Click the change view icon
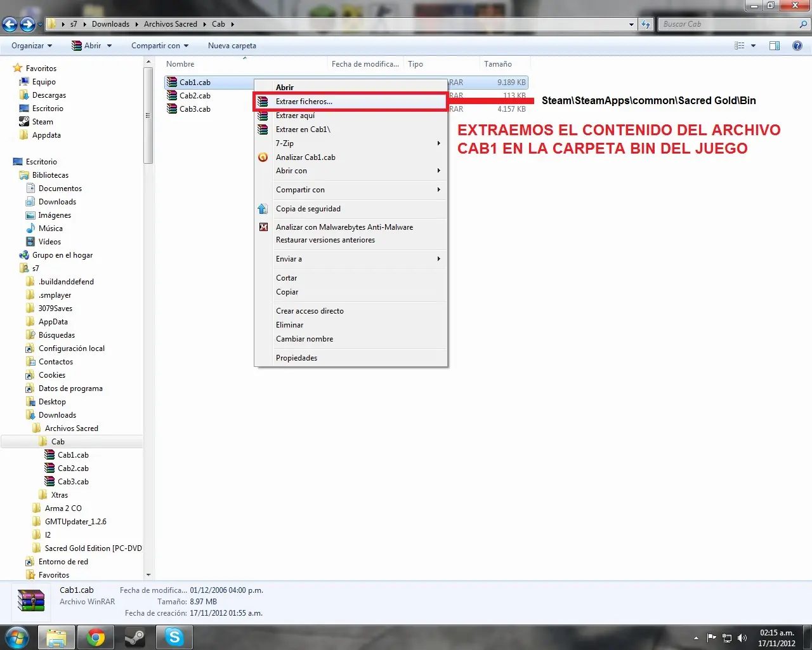812x650 pixels. pyautogui.click(x=740, y=46)
